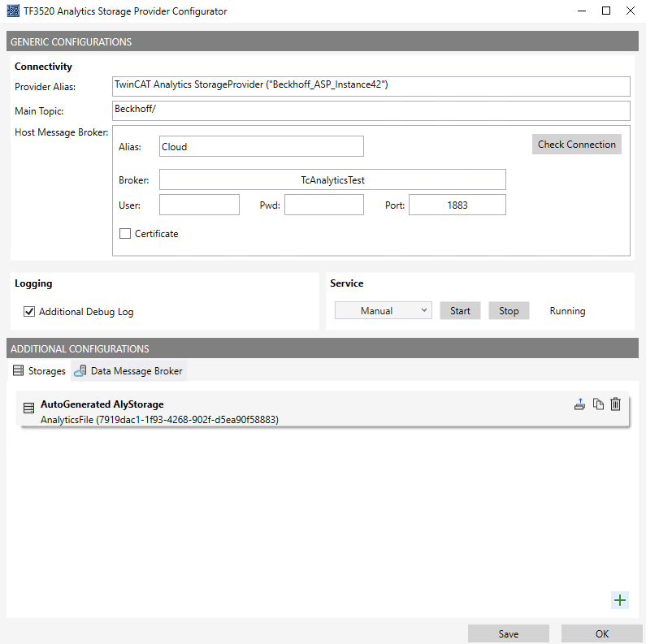Duplicate the AutoGenerated AlyStorage entry
Viewport: 646px width, 644px height.
598,404
